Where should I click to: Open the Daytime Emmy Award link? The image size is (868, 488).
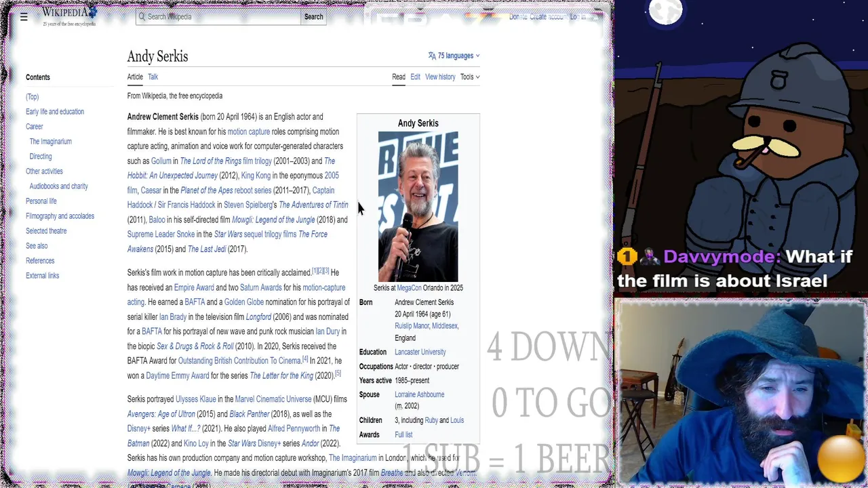tap(178, 375)
